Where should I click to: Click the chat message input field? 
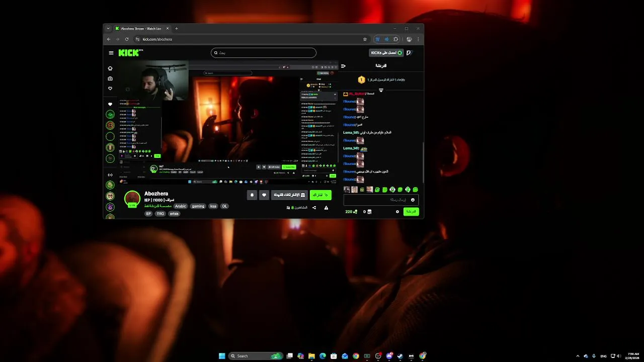pos(381,200)
